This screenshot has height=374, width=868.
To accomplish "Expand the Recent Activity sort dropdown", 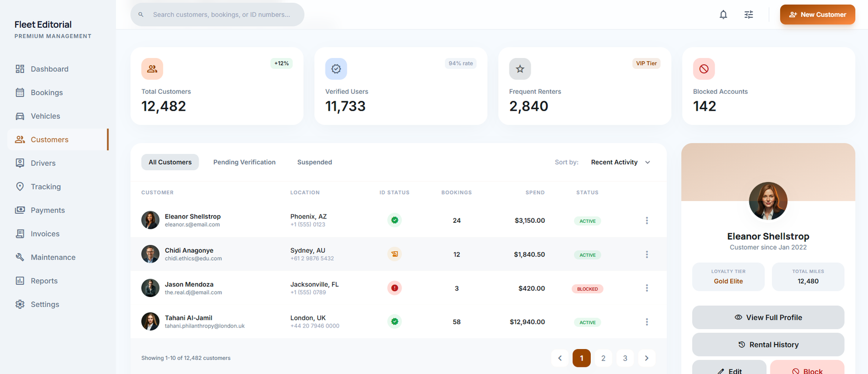I will [x=621, y=162].
